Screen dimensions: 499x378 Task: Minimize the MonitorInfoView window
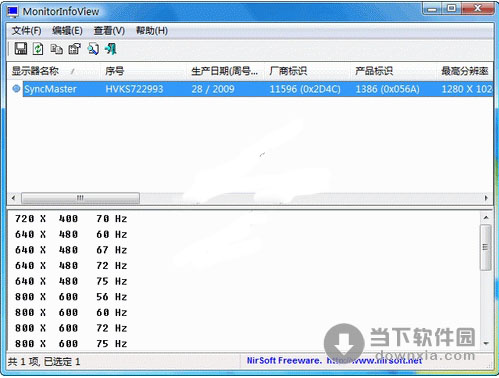click(432, 9)
